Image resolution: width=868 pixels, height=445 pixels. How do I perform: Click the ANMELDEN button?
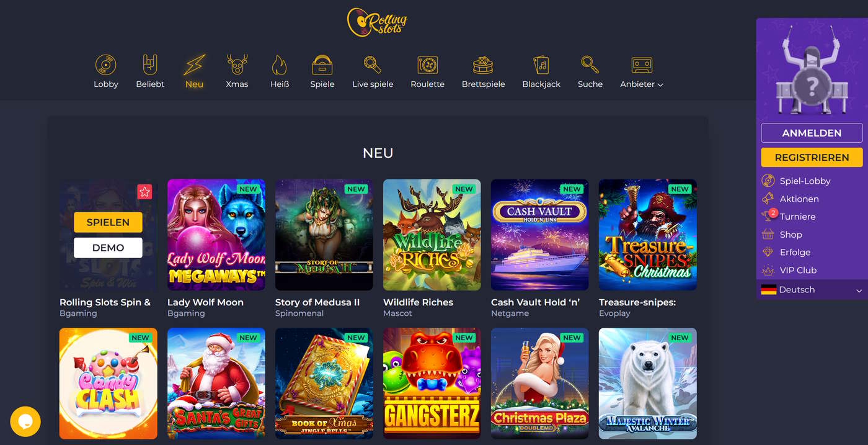click(812, 133)
